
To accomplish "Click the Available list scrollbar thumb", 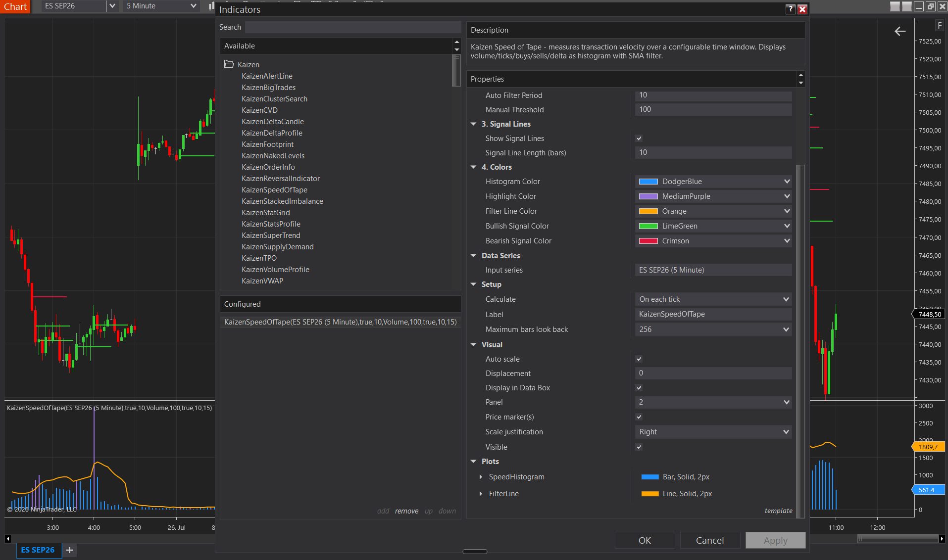I will coord(456,70).
